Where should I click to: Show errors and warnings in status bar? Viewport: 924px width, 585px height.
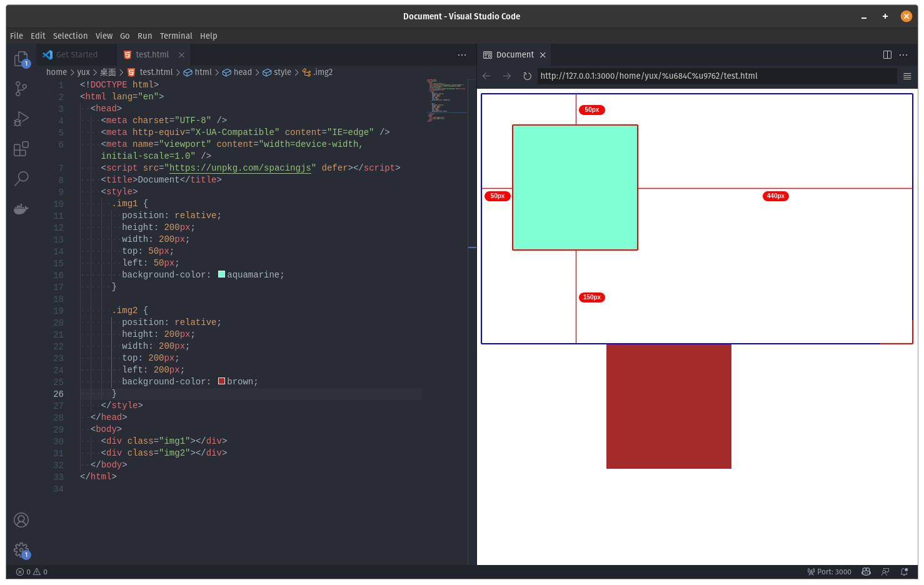(x=32, y=572)
